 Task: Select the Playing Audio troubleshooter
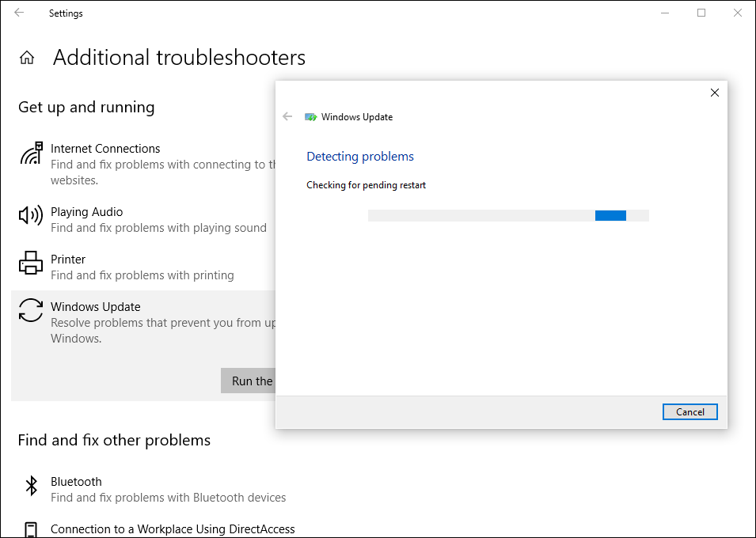pyautogui.click(x=87, y=212)
